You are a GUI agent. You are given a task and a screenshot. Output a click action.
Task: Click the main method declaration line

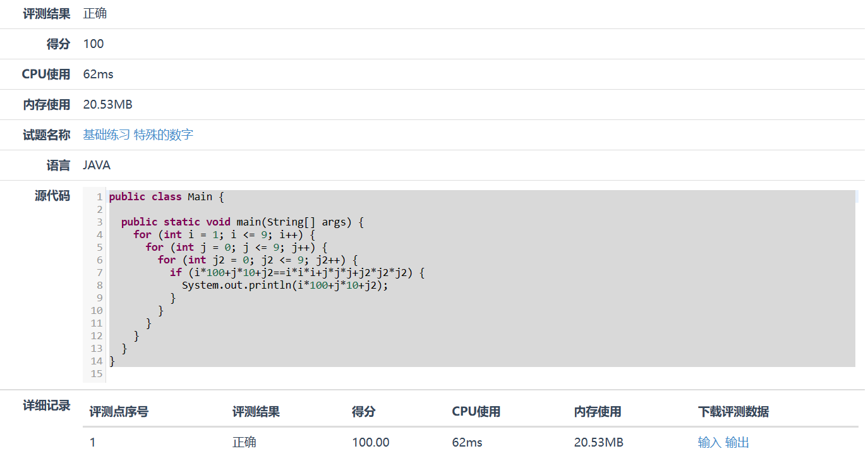(243, 222)
